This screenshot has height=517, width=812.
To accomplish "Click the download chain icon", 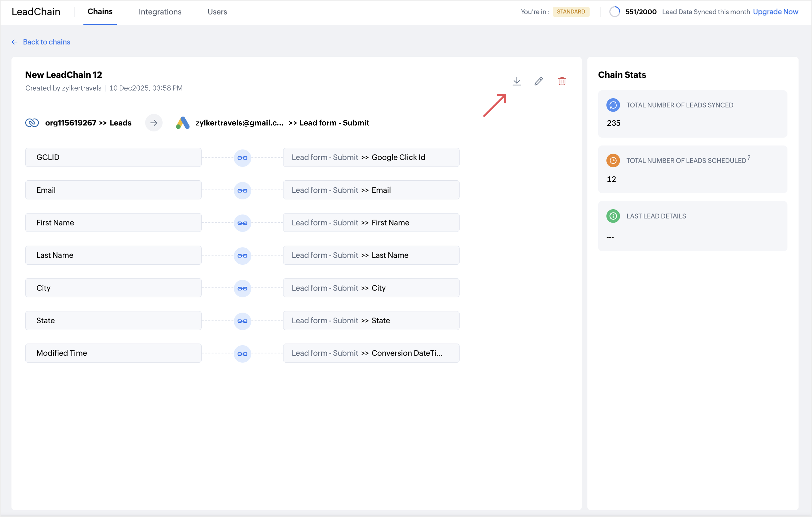I will pos(517,81).
